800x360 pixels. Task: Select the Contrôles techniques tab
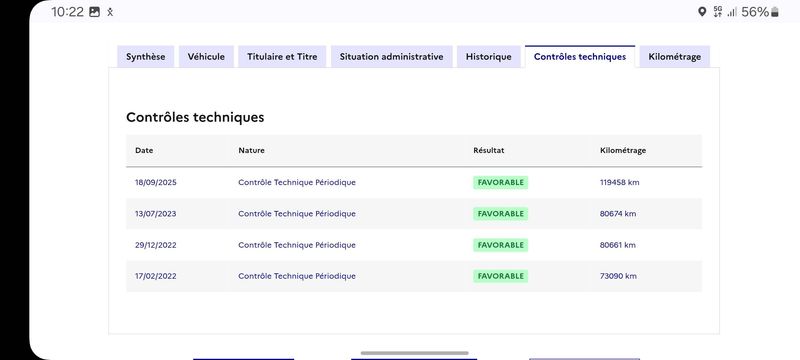tap(580, 57)
